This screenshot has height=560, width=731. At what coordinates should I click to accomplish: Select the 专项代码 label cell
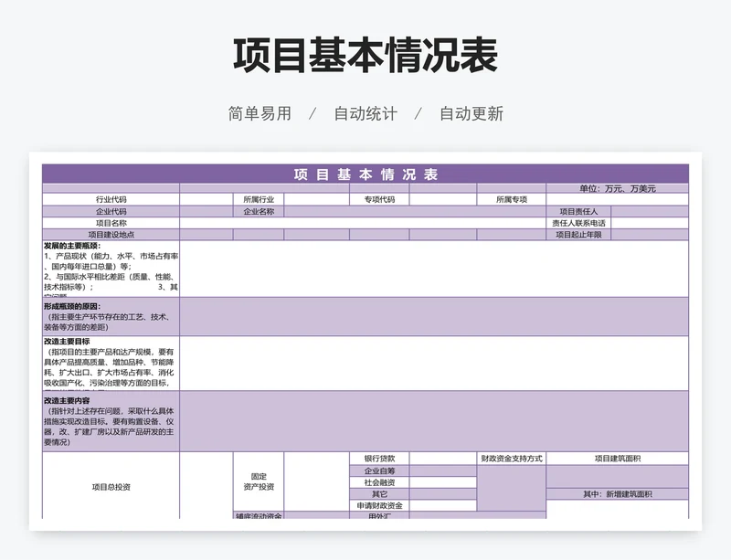379,199
